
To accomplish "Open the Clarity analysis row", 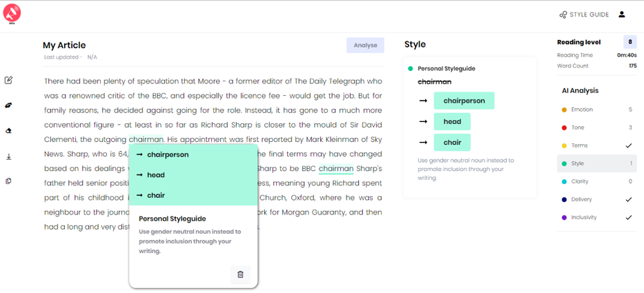I will point(597,181).
